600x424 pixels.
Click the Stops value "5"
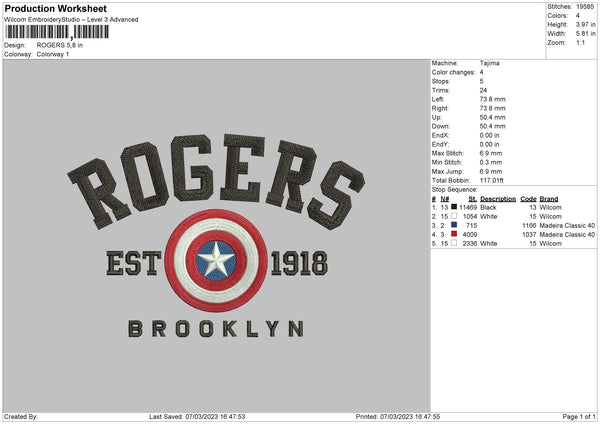coord(481,81)
